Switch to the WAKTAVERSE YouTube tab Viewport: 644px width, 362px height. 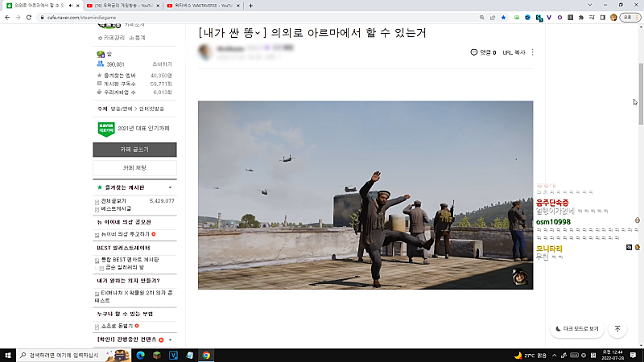tap(204, 6)
